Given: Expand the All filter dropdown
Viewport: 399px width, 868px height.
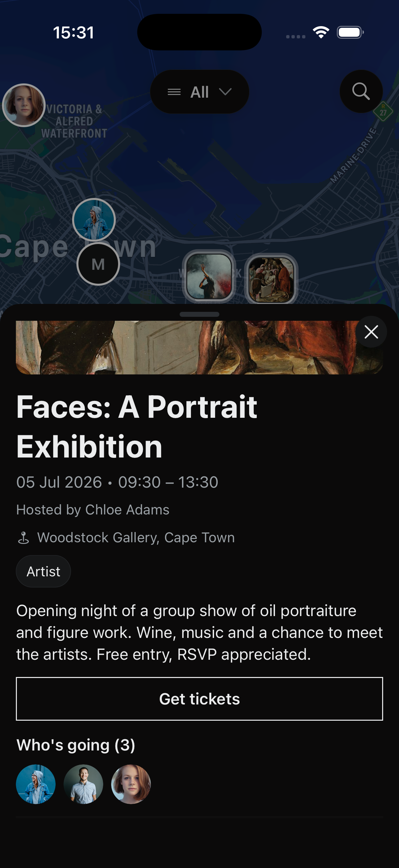Looking at the screenshot, I should click(199, 92).
